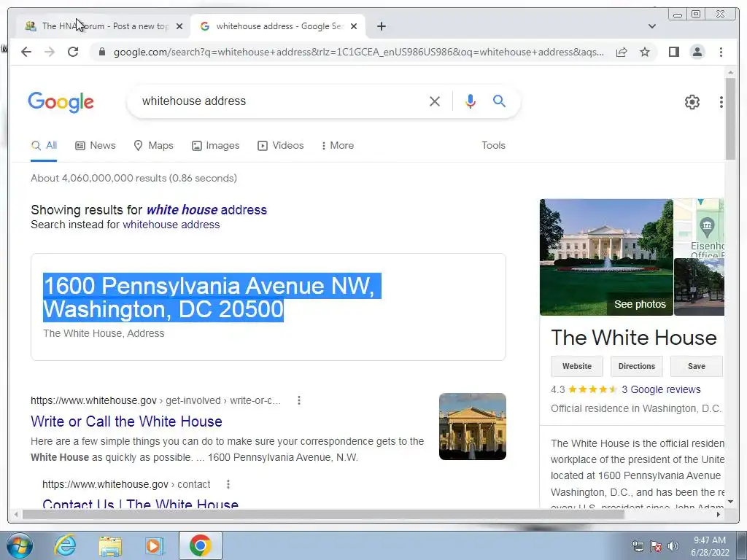
Task: Click the 'white house address' suggestion link
Action: point(206,210)
